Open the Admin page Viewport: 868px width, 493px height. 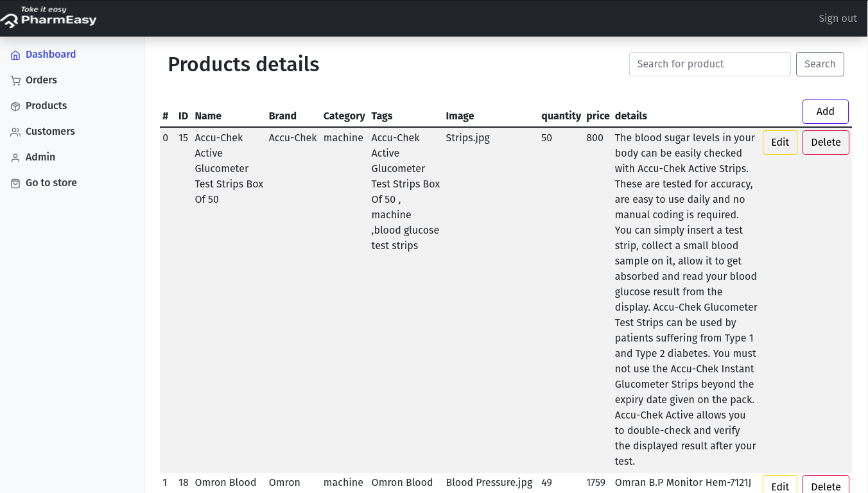click(40, 157)
